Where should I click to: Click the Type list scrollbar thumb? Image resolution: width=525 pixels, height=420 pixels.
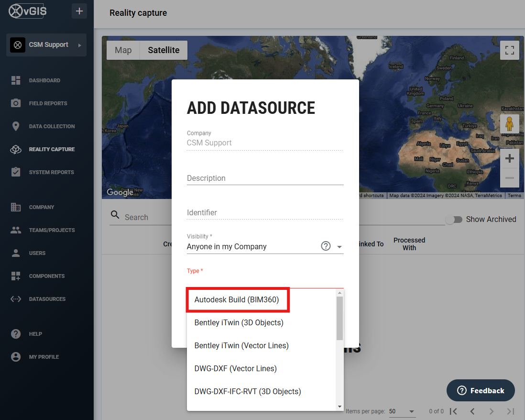point(339,318)
